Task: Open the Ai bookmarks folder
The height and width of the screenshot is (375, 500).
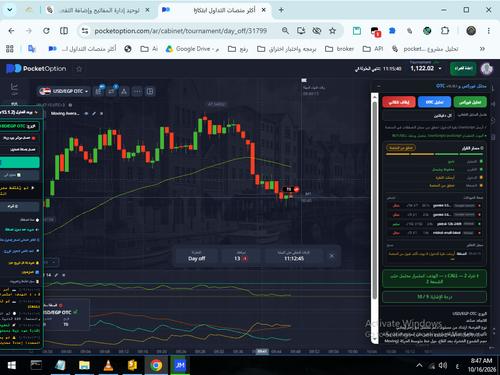Action: point(149,49)
